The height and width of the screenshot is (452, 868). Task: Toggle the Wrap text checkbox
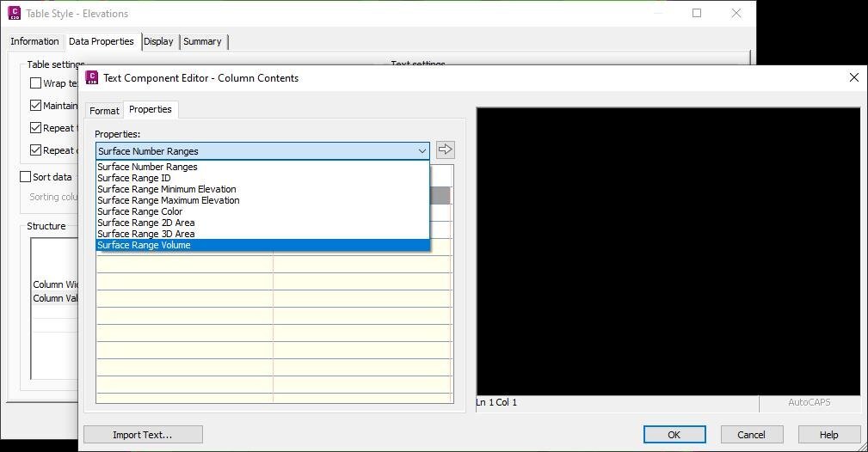[35, 83]
